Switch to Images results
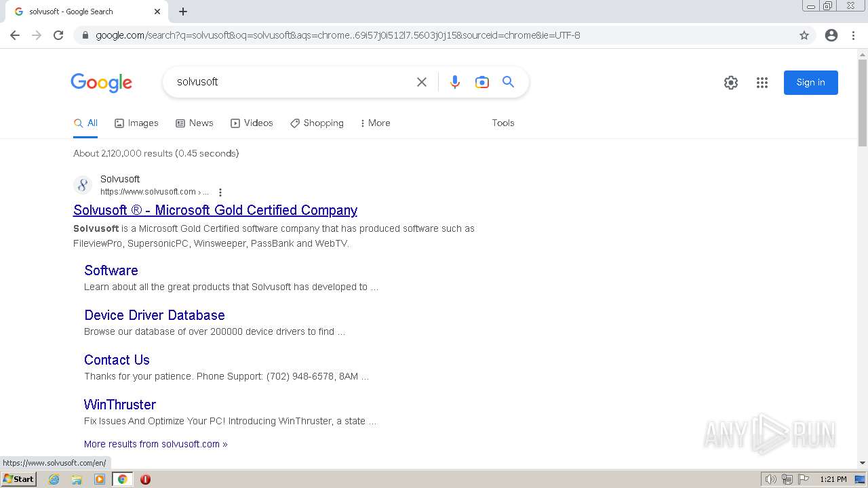The image size is (868, 488). pos(136,123)
